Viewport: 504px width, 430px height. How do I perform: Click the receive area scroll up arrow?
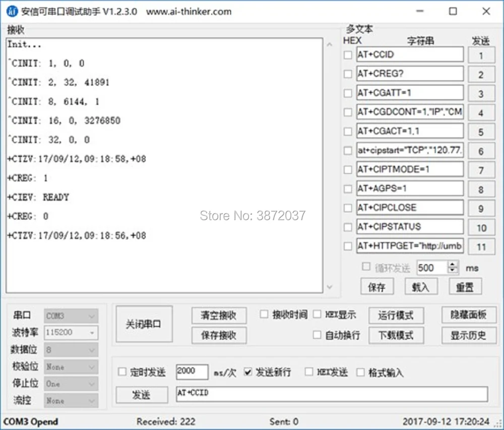click(x=330, y=45)
